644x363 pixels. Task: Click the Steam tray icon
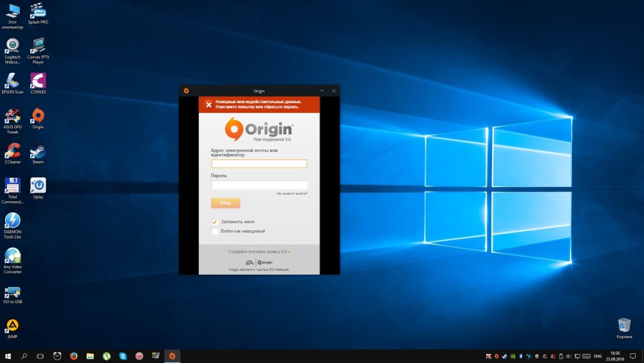(504, 357)
